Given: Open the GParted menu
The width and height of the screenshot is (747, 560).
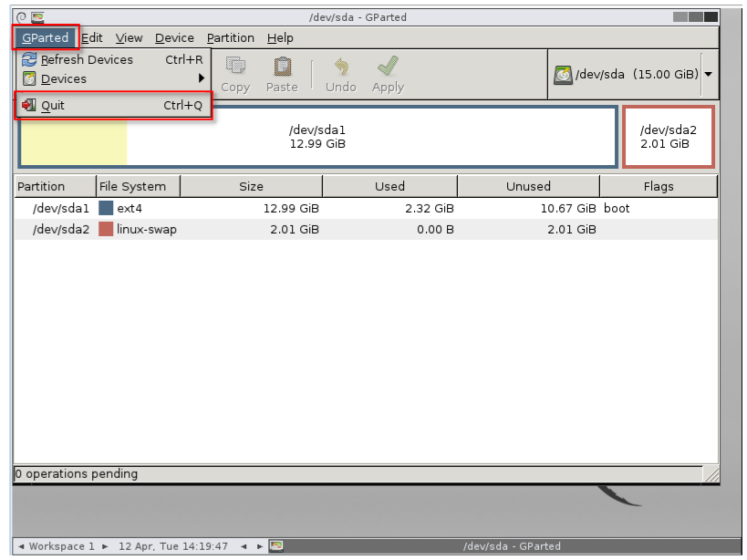Looking at the screenshot, I should point(46,37).
